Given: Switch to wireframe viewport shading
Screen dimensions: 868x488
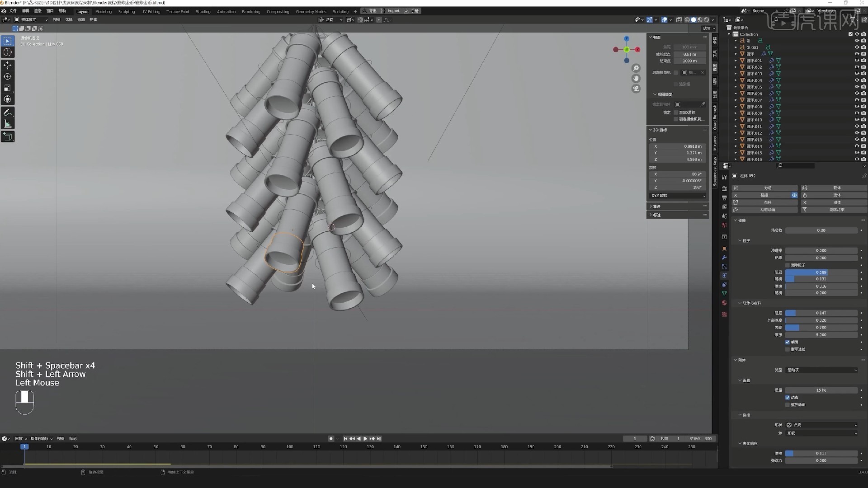Looking at the screenshot, I should (687, 20).
